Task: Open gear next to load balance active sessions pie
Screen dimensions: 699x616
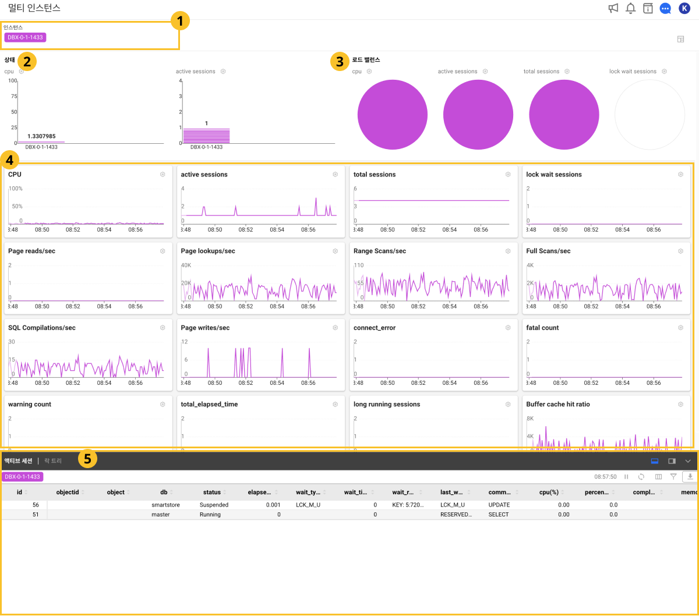Action: point(485,72)
